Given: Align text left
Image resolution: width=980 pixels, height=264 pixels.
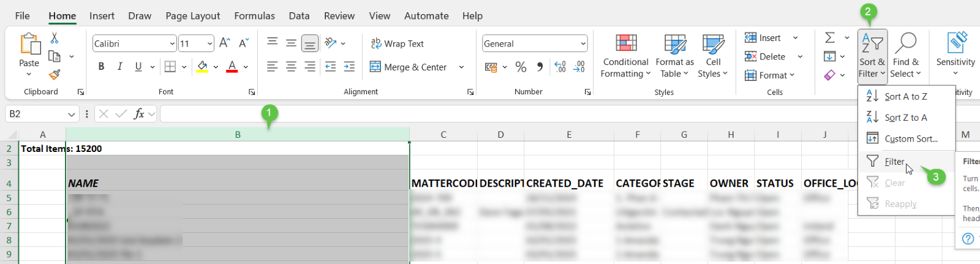Looking at the screenshot, I should pyautogui.click(x=273, y=67).
